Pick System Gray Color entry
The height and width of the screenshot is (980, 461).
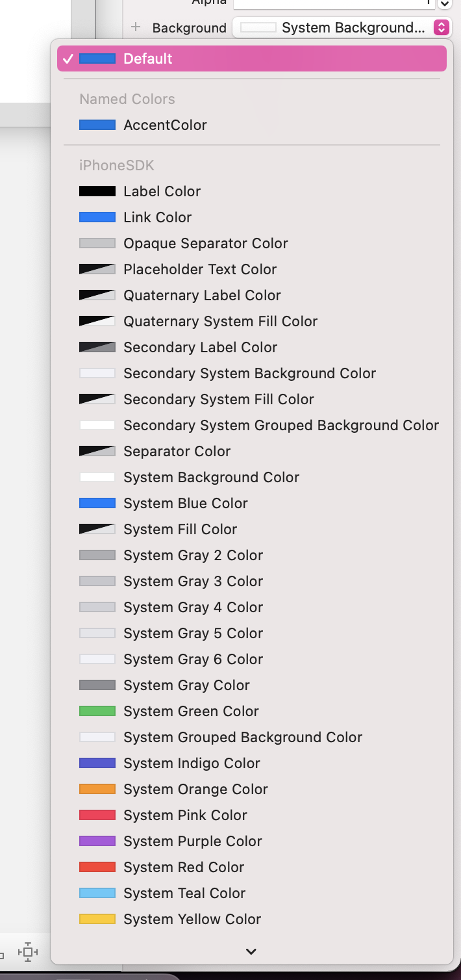(x=252, y=685)
